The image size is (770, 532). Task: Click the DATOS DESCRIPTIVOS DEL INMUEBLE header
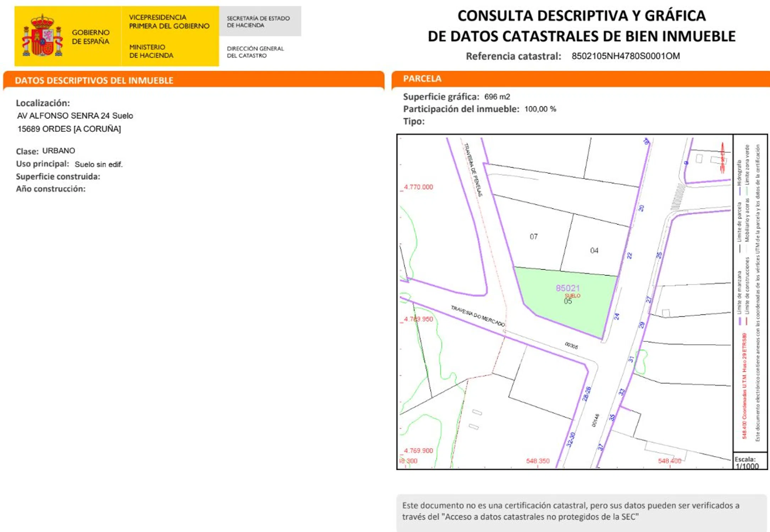pyautogui.click(x=94, y=81)
